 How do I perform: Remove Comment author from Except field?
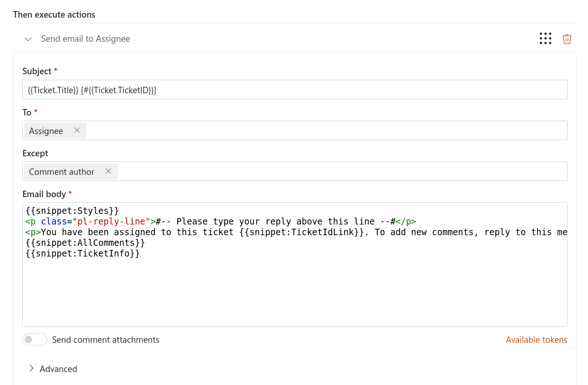[108, 171]
